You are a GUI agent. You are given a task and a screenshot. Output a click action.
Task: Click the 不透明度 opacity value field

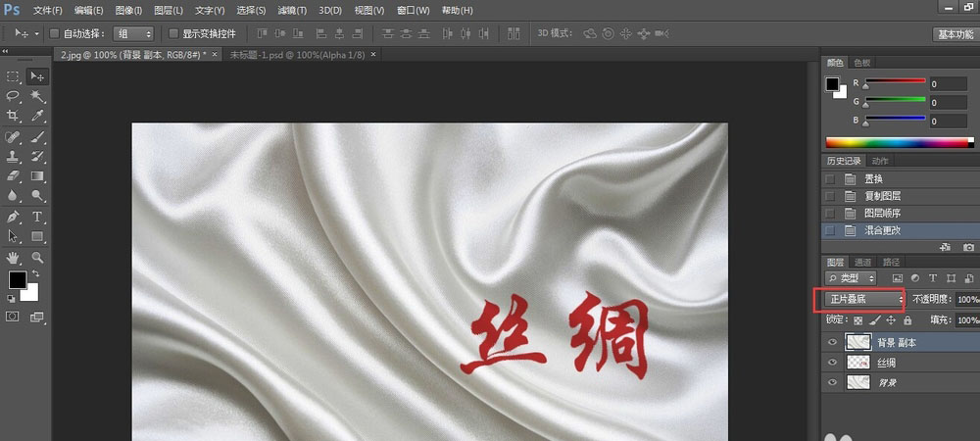967,300
